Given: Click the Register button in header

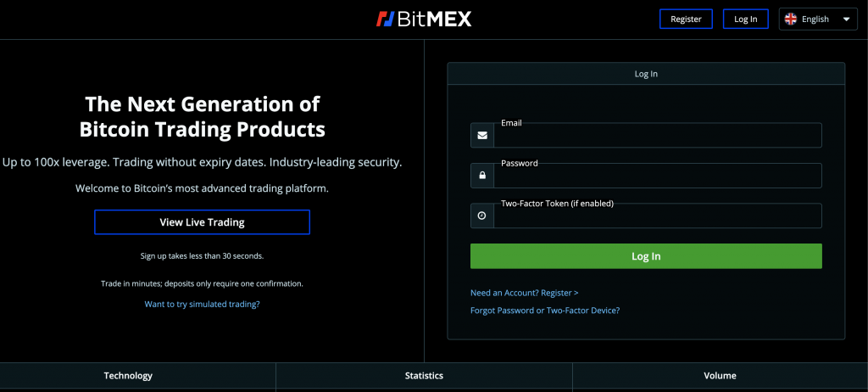Looking at the screenshot, I should pos(686,19).
